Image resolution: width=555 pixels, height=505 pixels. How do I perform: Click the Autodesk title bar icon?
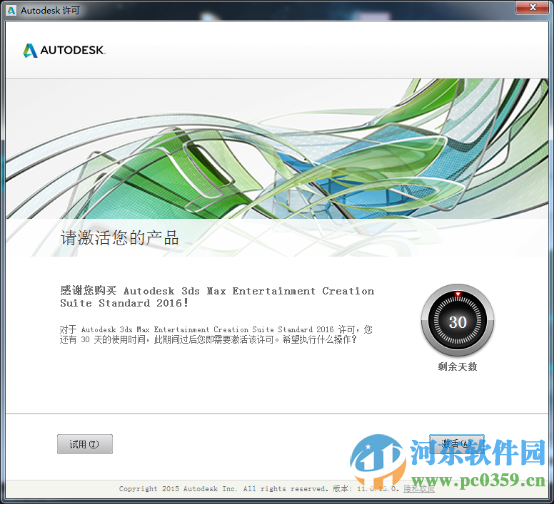pyautogui.click(x=11, y=10)
